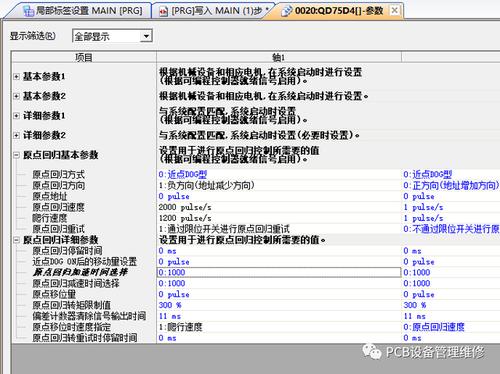The height and width of the screenshot is (374, 500).
Task: Click the selected 0:1000 cell for 原点回归加速时间选择
Action: [279, 272]
